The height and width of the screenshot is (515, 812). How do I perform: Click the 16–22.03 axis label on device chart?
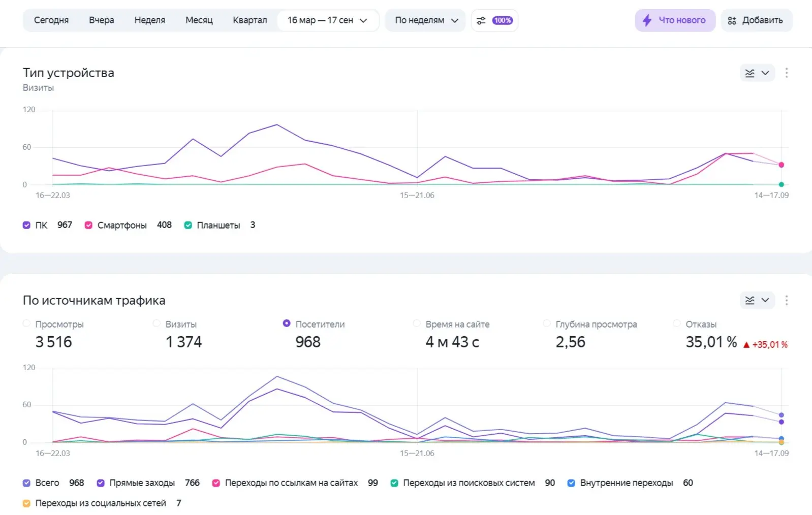[53, 196]
